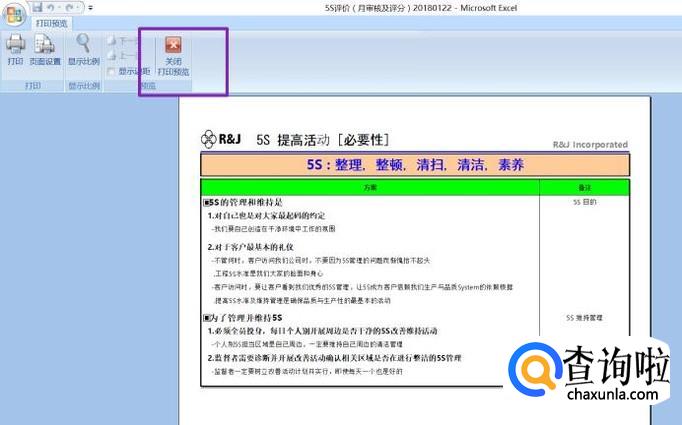Click the magnifier Zoom (显示比例) icon
The width and height of the screenshot is (682, 425).
[x=83, y=48]
